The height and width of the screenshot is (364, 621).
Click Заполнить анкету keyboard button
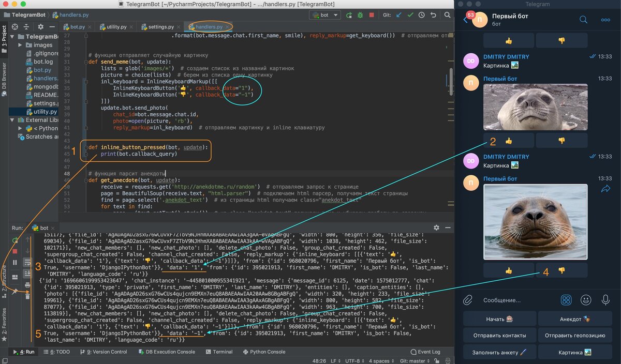click(499, 352)
